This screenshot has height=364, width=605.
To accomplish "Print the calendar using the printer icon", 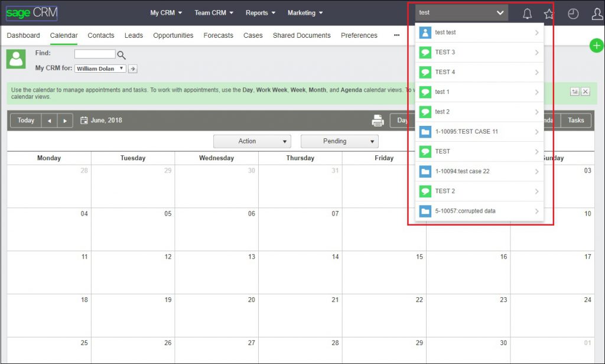I will coord(378,120).
